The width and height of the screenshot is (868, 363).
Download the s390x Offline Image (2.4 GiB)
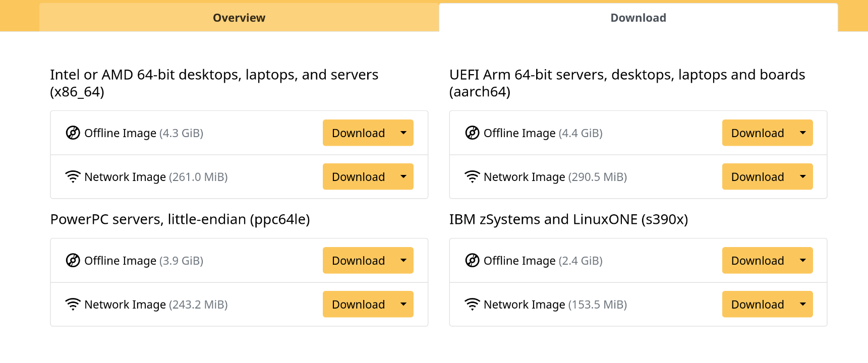tap(758, 260)
